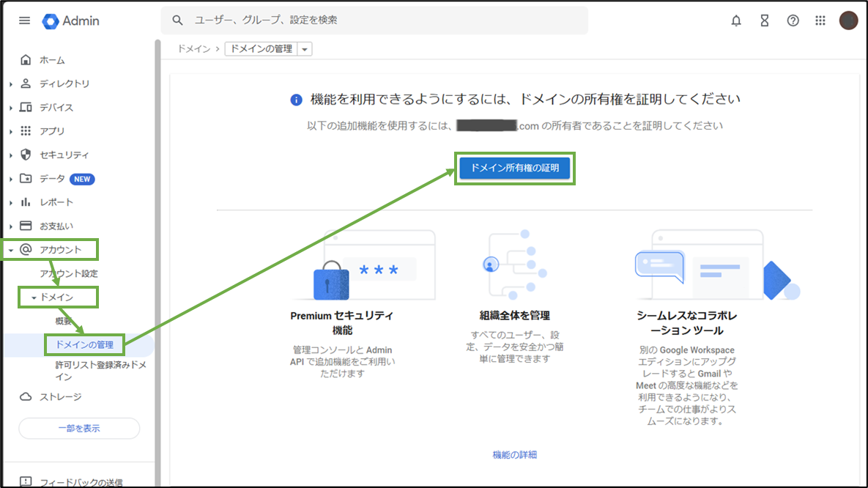Open the 機能の詳細 link
Image resolution: width=868 pixels, height=488 pixels.
click(515, 455)
